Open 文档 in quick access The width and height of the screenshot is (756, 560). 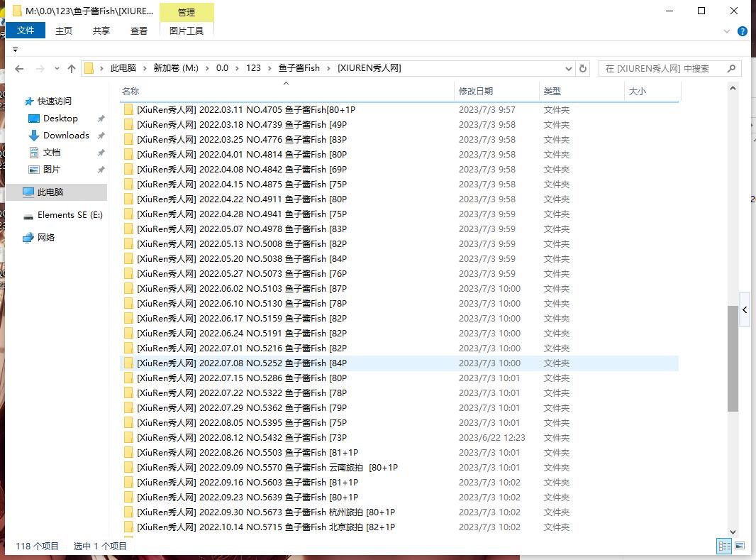tap(52, 153)
